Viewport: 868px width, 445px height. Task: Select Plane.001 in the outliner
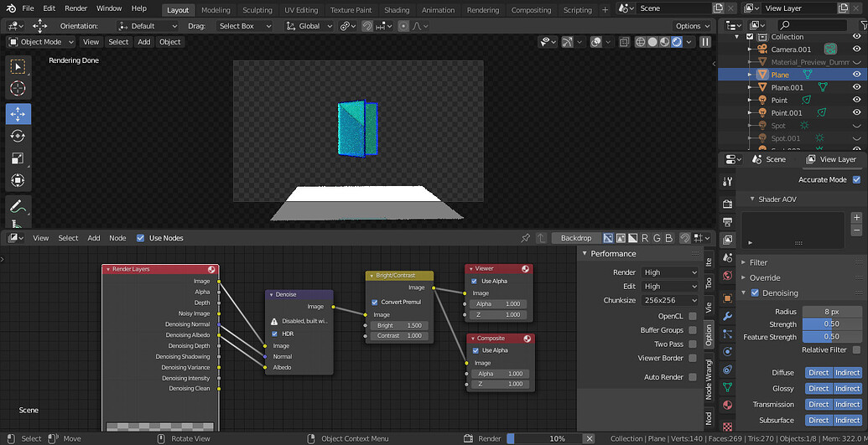click(x=787, y=87)
